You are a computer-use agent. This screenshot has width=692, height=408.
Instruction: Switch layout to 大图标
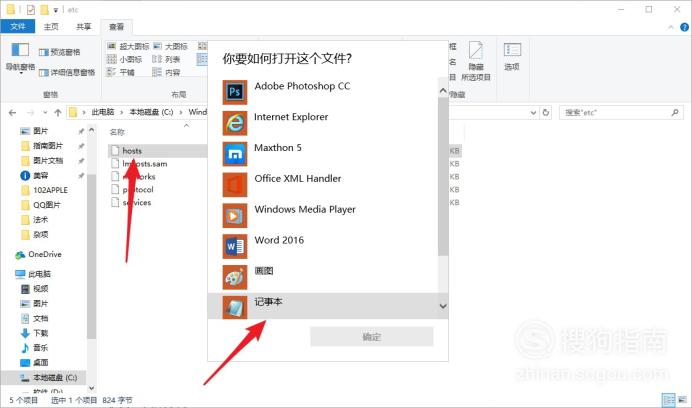coord(170,46)
